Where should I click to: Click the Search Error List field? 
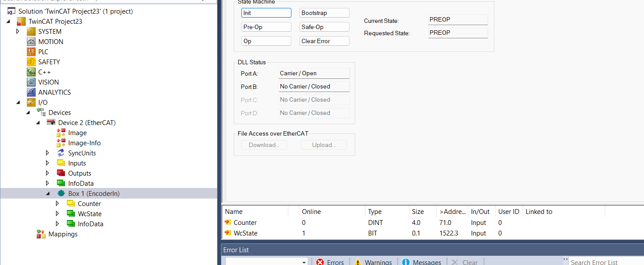click(605, 262)
